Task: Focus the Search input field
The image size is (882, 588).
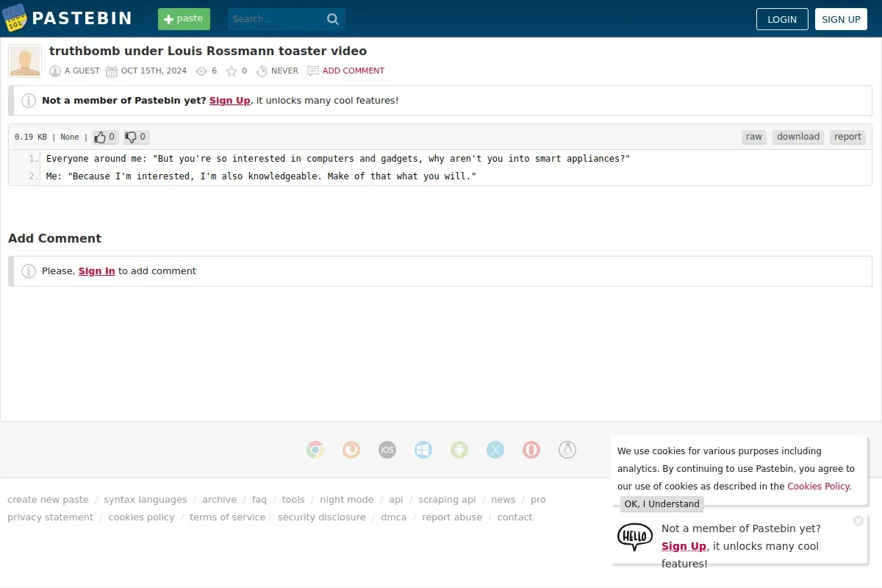Action: coord(276,19)
